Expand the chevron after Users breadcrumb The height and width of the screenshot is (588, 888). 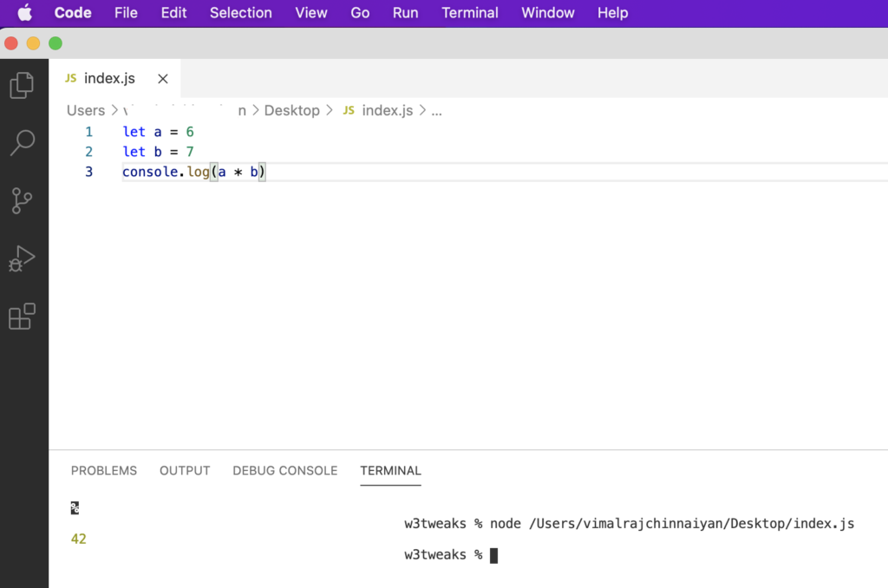coord(114,110)
